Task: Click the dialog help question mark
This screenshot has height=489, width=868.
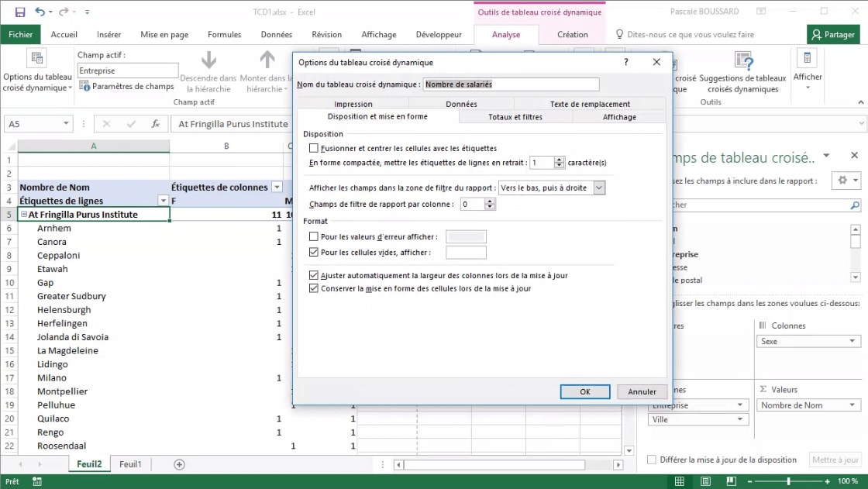Action: [x=626, y=62]
